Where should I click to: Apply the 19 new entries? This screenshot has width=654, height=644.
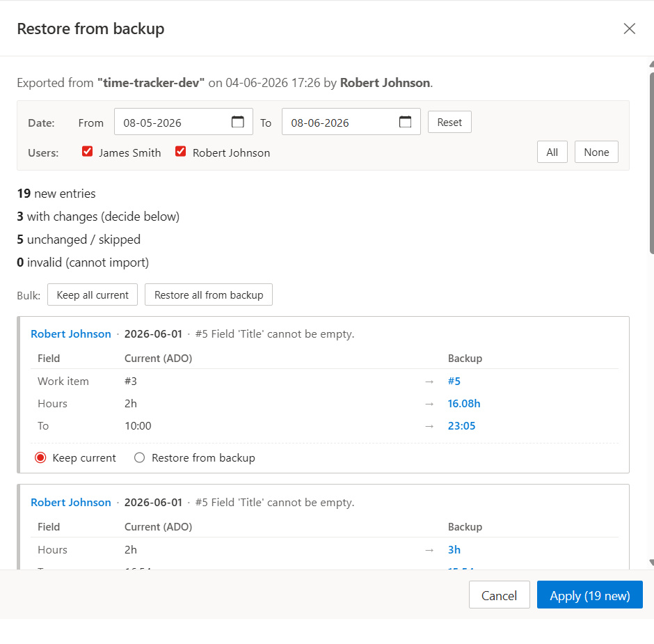[590, 595]
